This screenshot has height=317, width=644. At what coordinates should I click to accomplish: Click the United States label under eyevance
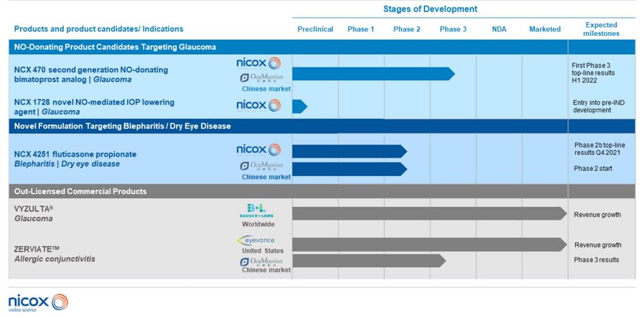coord(263,251)
